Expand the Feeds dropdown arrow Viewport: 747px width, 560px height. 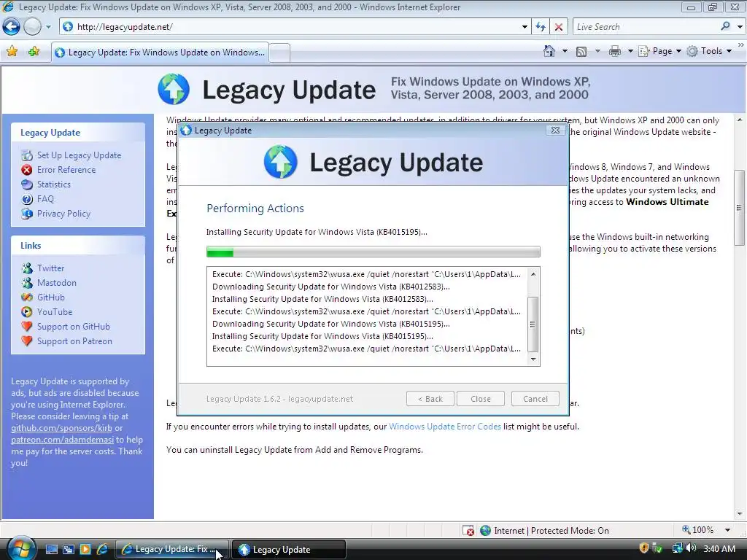pyautogui.click(x=597, y=51)
